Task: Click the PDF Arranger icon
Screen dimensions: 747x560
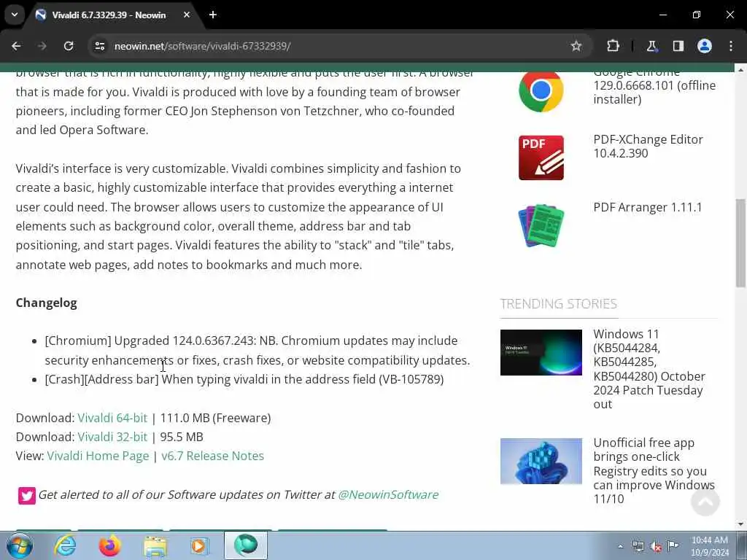Action: (541, 226)
